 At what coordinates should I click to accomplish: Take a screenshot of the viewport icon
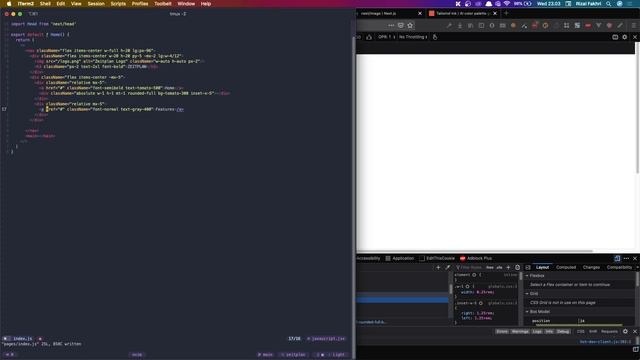coord(615,37)
